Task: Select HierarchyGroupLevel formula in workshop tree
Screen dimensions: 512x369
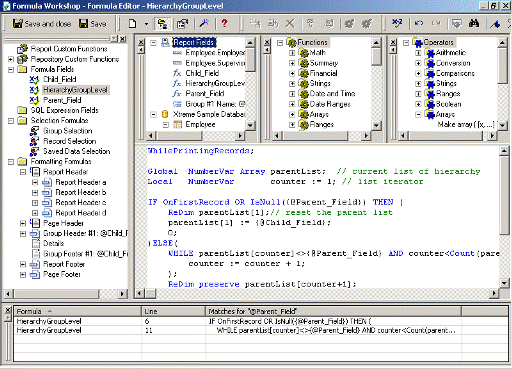Action: point(75,90)
